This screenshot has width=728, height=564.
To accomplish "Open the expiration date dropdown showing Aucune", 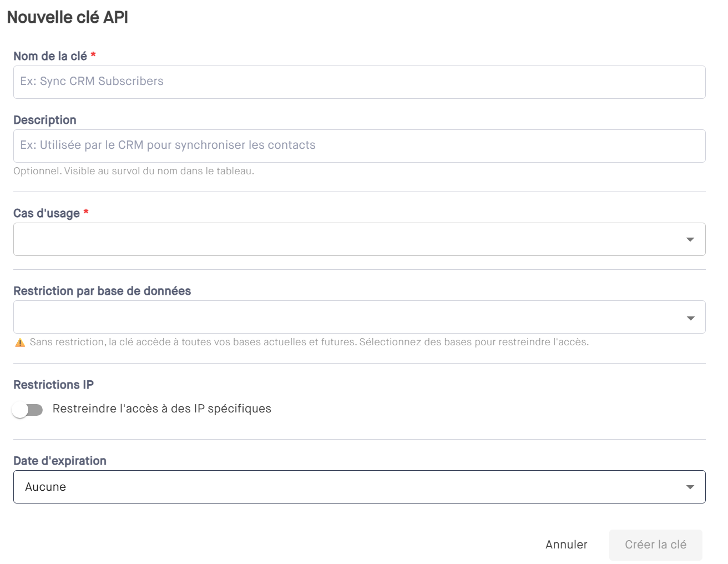I will (360, 486).
